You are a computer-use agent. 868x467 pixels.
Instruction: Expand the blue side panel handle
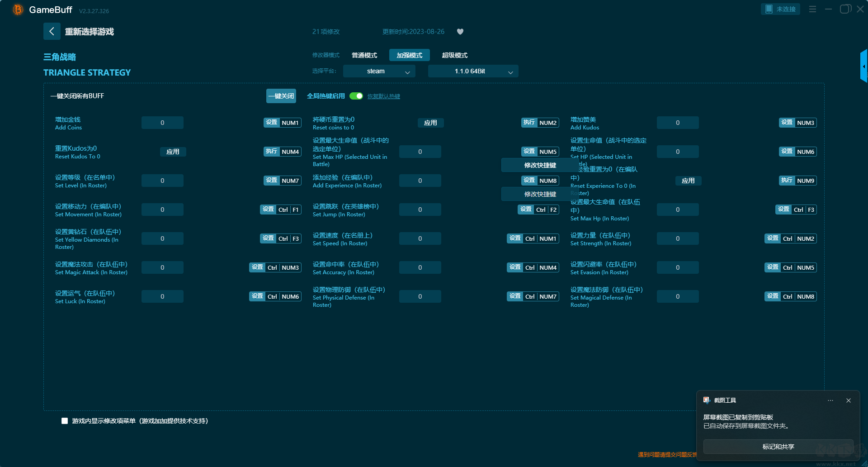coord(864,66)
